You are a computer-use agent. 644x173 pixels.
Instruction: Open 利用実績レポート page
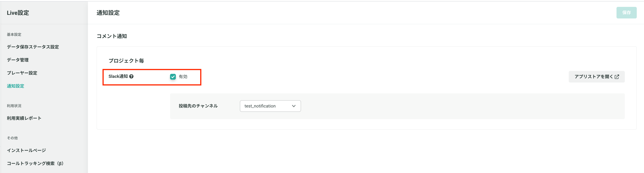tap(24, 118)
